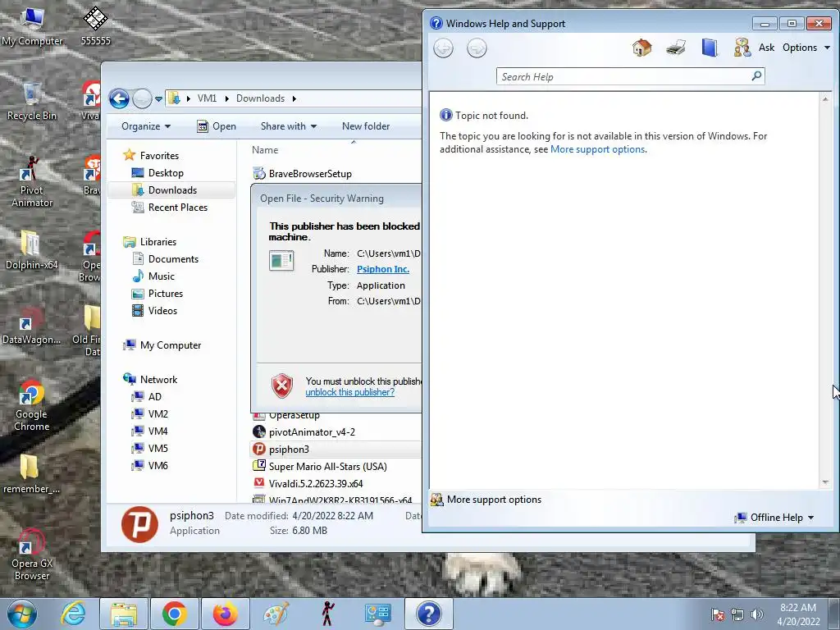This screenshot has height=630, width=840.
Task: Click VM1 in the Explorer address bar
Action: 207,98
